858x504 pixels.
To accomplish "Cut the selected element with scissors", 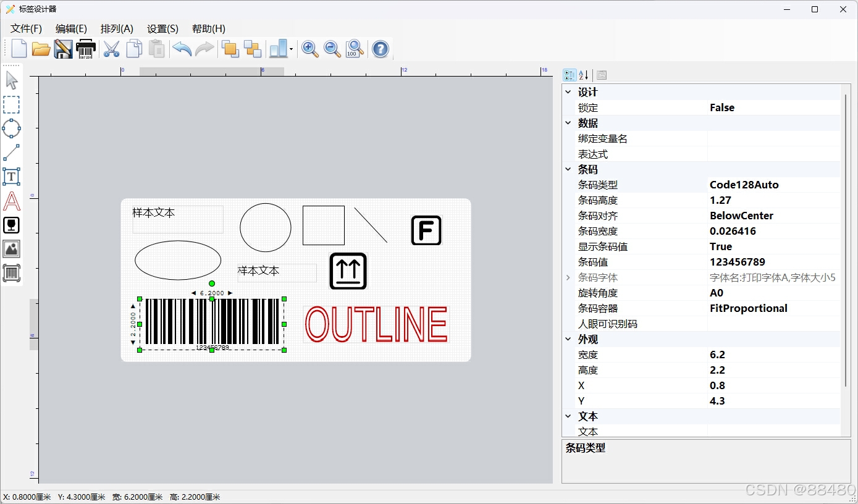I will [111, 49].
